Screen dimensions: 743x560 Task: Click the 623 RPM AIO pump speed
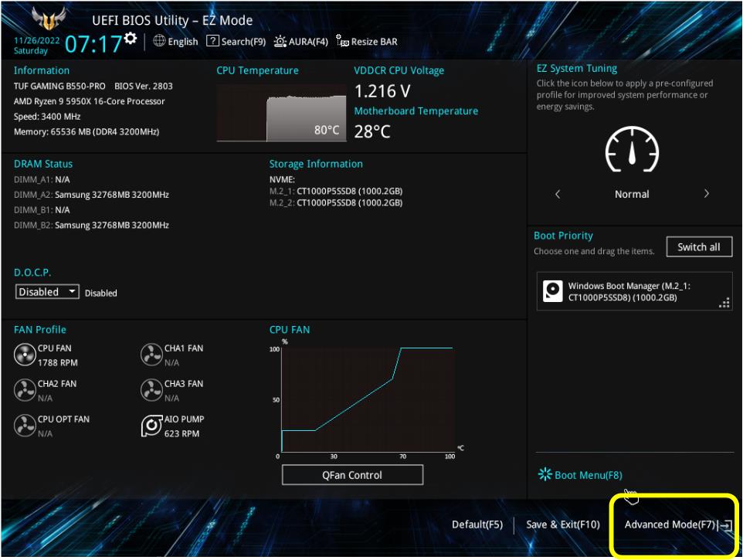(182, 433)
